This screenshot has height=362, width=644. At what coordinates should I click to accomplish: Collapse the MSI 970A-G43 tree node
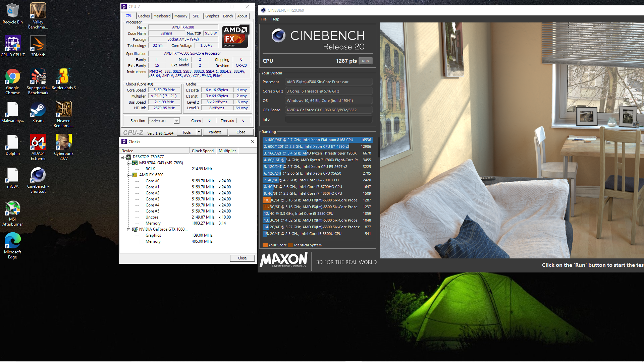point(128,163)
